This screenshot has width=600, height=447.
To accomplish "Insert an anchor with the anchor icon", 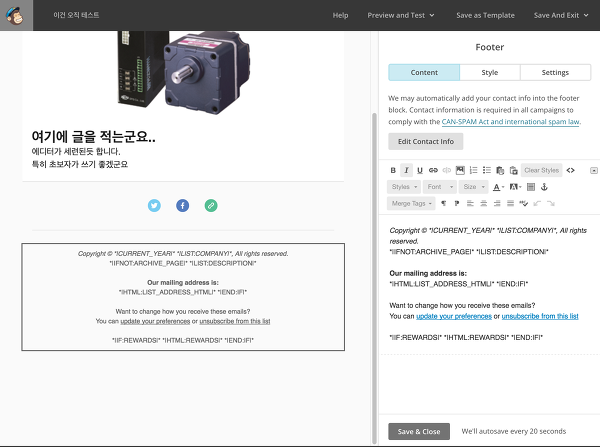I will [544, 187].
